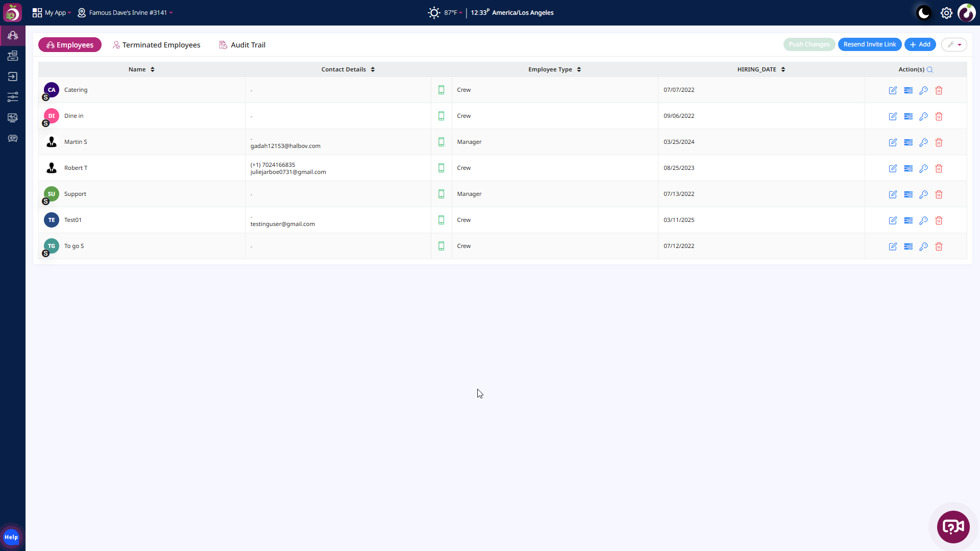980x551 pixels.
Task: Open video help chat bubble icon
Action: pos(953,527)
